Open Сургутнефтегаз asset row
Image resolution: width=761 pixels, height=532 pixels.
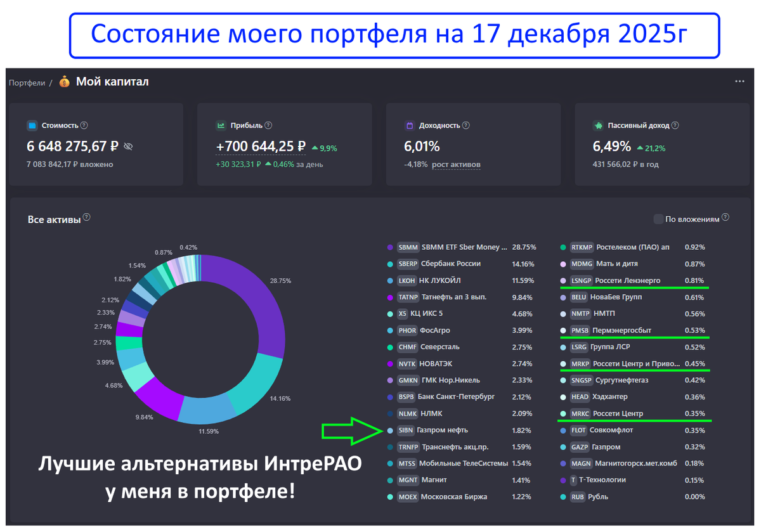click(634, 380)
